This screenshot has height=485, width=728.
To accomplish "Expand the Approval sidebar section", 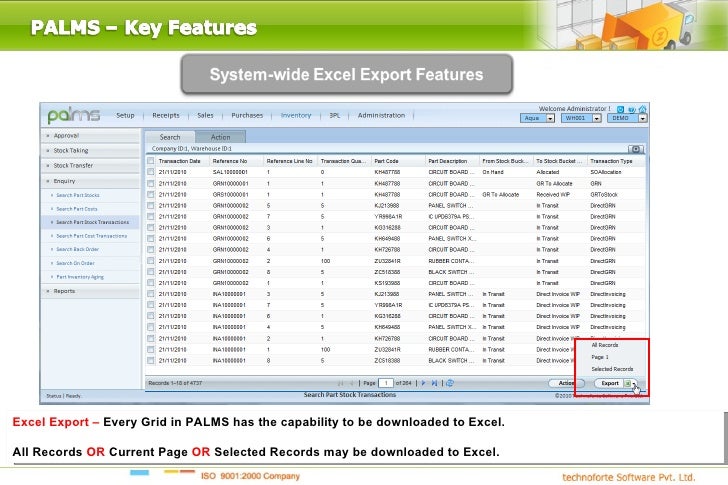I will point(91,136).
